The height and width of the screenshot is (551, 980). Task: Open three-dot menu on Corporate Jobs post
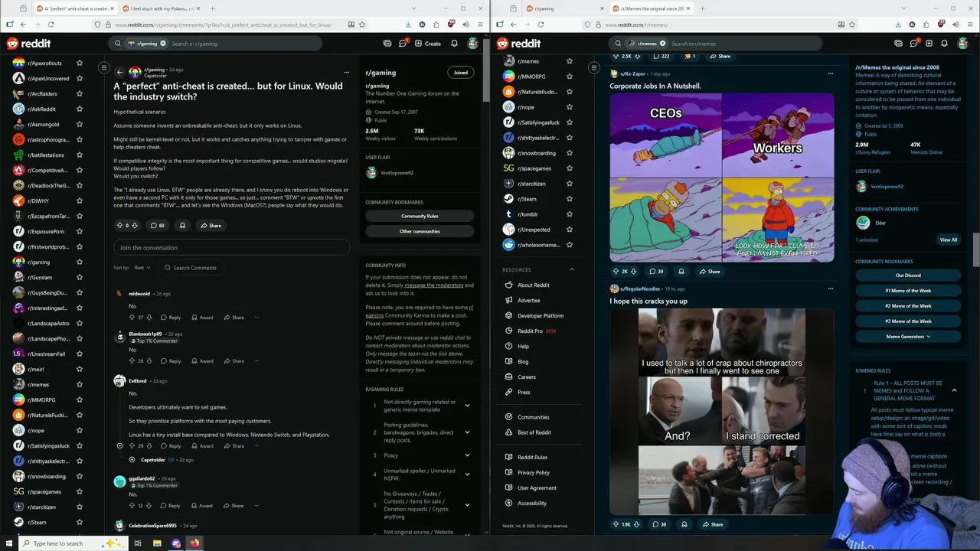coord(830,73)
